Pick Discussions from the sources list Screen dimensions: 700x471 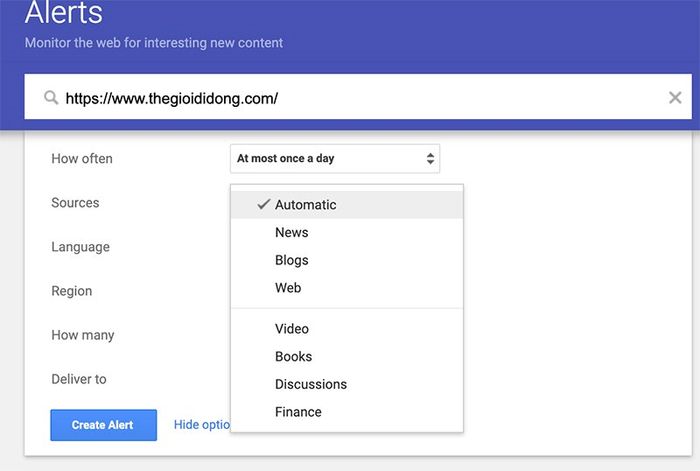[311, 384]
